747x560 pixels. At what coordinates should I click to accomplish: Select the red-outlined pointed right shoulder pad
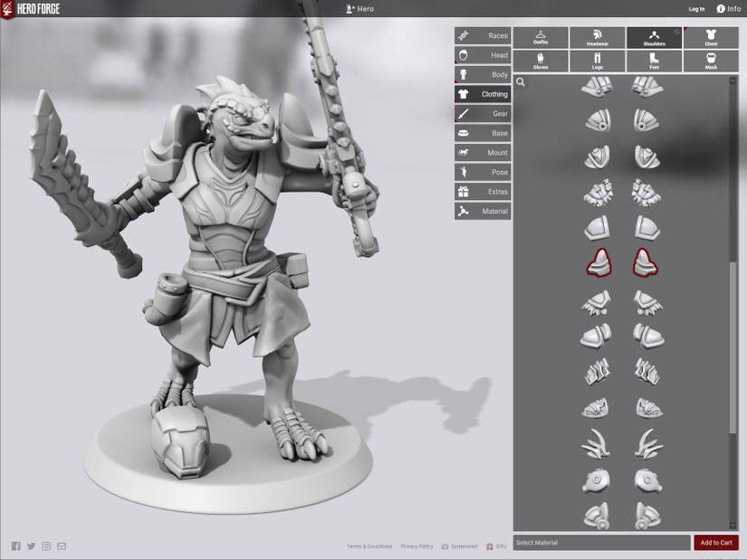coord(645,263)
